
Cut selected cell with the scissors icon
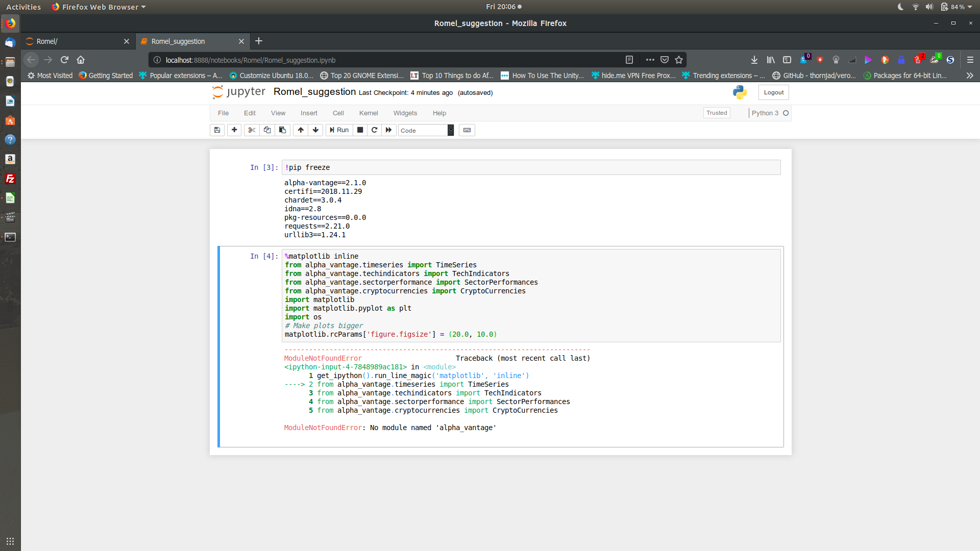coord(251,130)
